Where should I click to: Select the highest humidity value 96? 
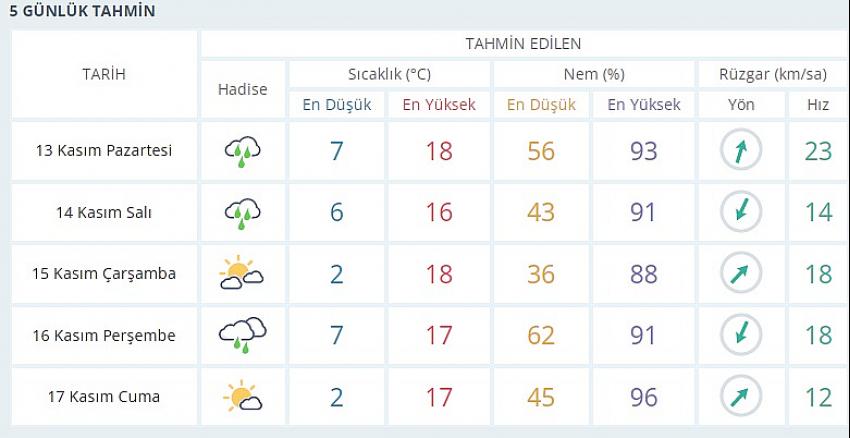point(643,397)
